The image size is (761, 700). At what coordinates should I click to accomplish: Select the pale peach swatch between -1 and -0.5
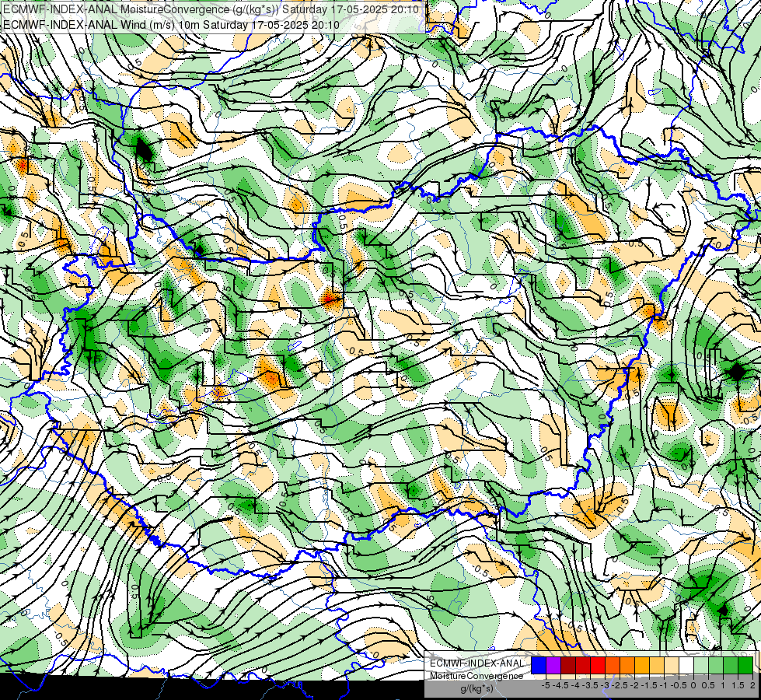tap(671, 666)
